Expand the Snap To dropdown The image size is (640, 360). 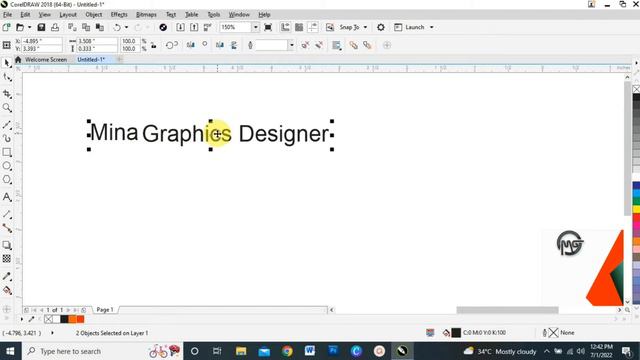[365, 27]
